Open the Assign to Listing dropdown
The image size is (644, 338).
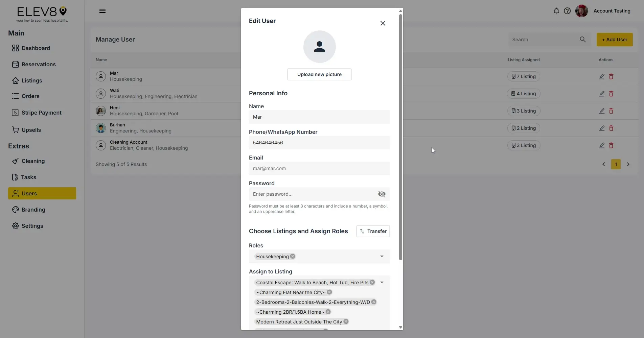[x=382, y=282]
